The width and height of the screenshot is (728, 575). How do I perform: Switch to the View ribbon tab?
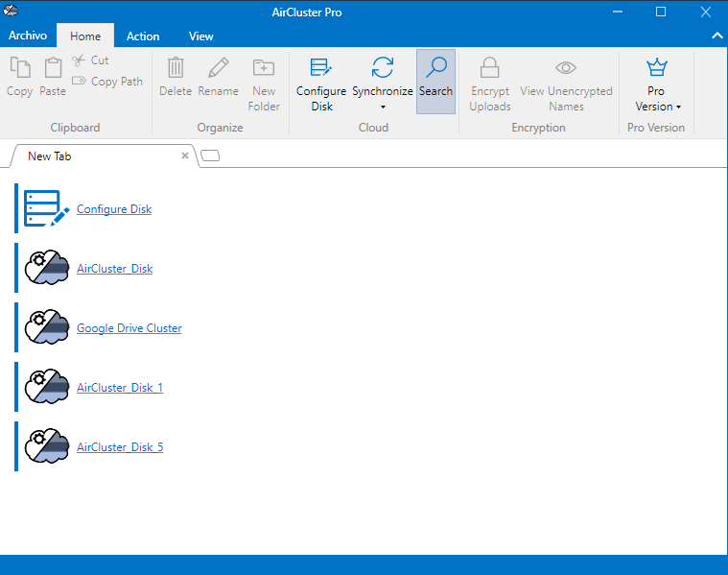pyautogui.click(x=201, y=36)
